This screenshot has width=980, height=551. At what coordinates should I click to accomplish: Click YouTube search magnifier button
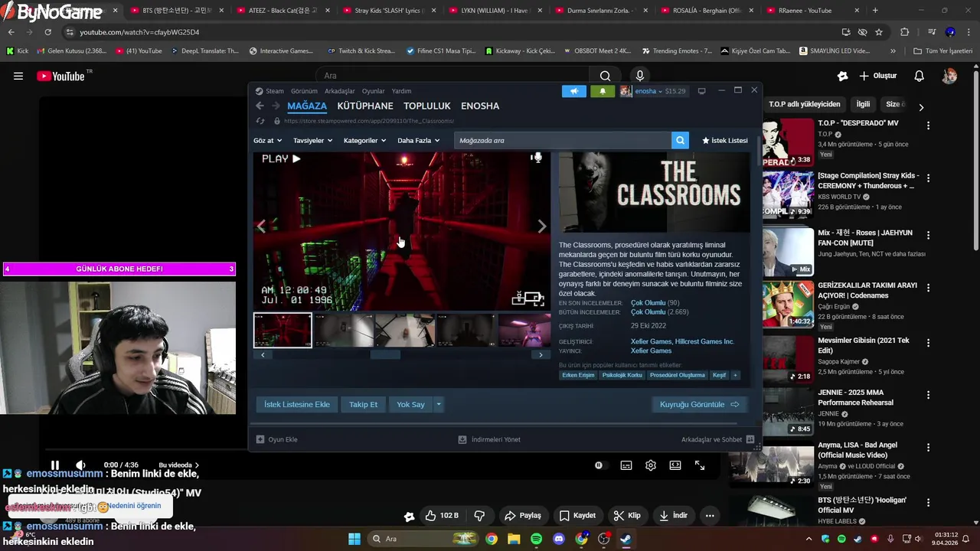click(606, 76)
